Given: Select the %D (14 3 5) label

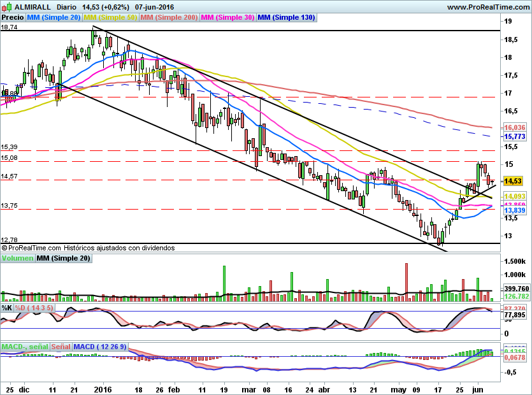Looking at the screenshot, I should (34, 308).
